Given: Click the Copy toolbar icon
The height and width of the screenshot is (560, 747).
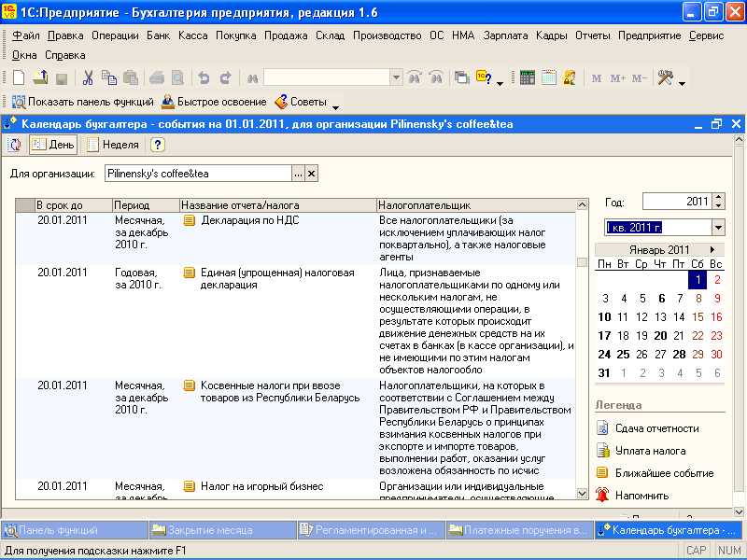Looking at the screenshot, I should click(x=109, y=77).
